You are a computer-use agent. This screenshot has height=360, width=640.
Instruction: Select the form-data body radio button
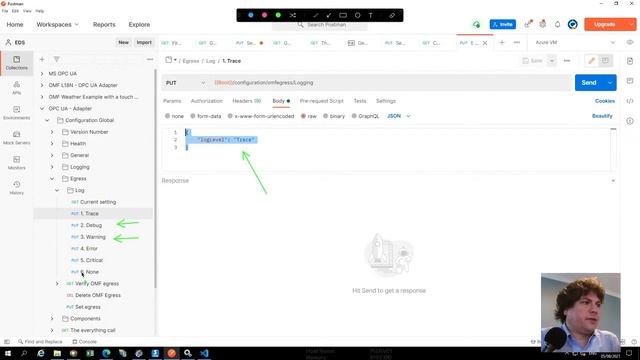(x=193, y=116)
